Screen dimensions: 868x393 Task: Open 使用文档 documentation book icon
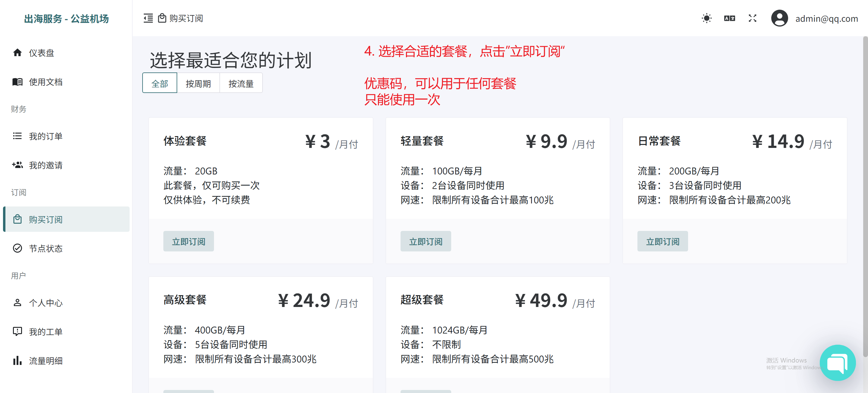pos(17,81)
